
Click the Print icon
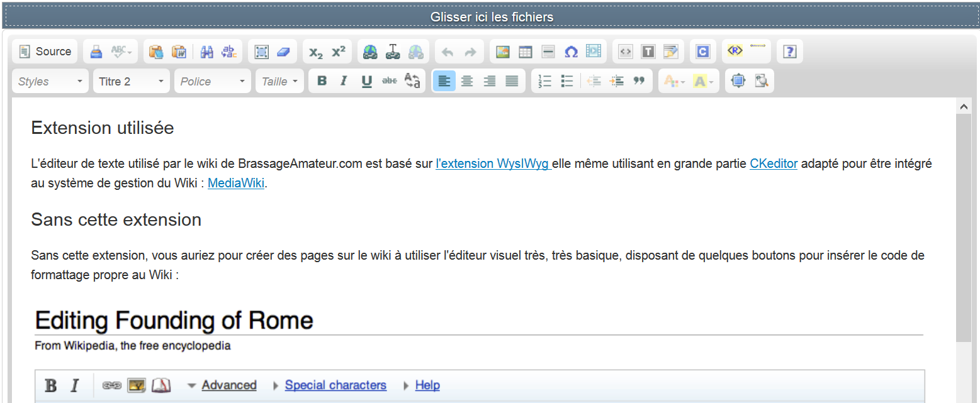point(96,52)
